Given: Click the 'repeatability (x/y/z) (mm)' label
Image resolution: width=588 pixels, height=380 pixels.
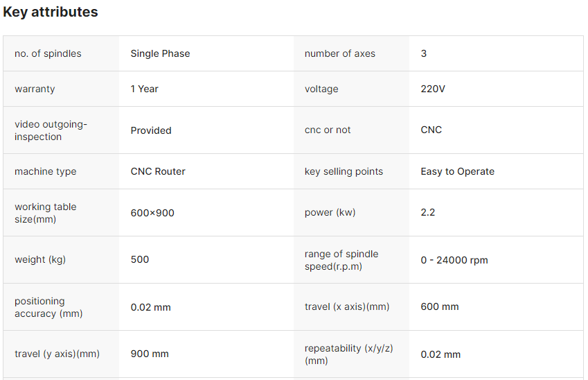Looking at the screenshot, I should 348,354.
